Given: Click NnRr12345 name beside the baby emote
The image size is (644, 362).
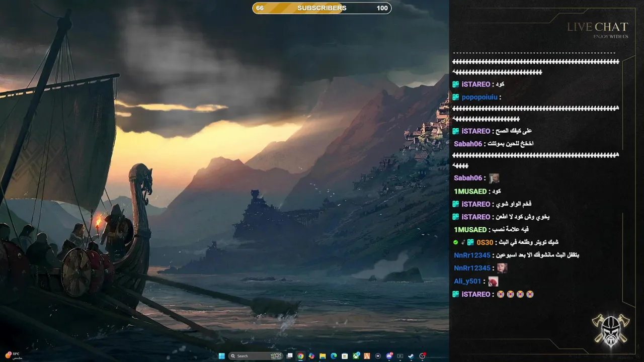Looking at the screenshot, I should [x=472, y=268].
